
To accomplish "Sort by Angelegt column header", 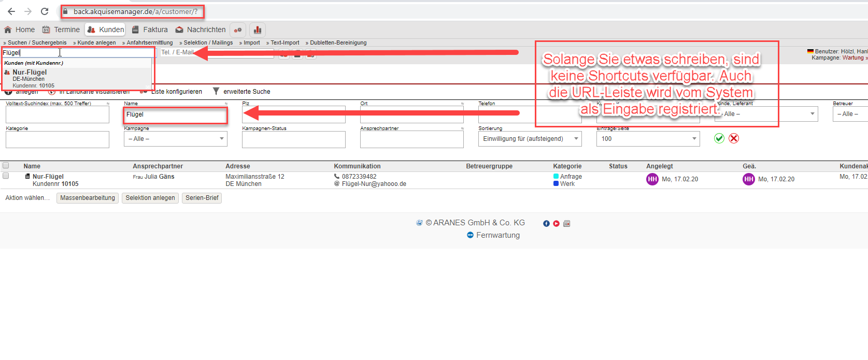I will pyautogui.click(x=660, y=166).
